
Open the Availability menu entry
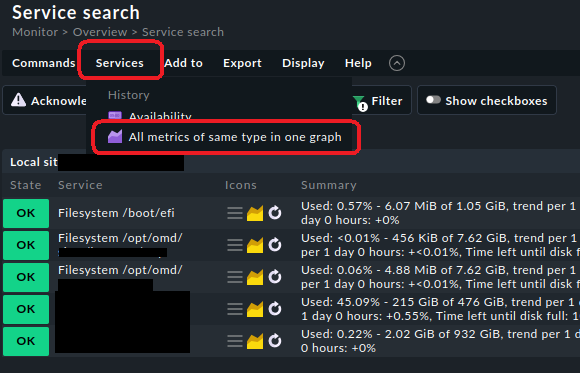click(x=160, y=116)
